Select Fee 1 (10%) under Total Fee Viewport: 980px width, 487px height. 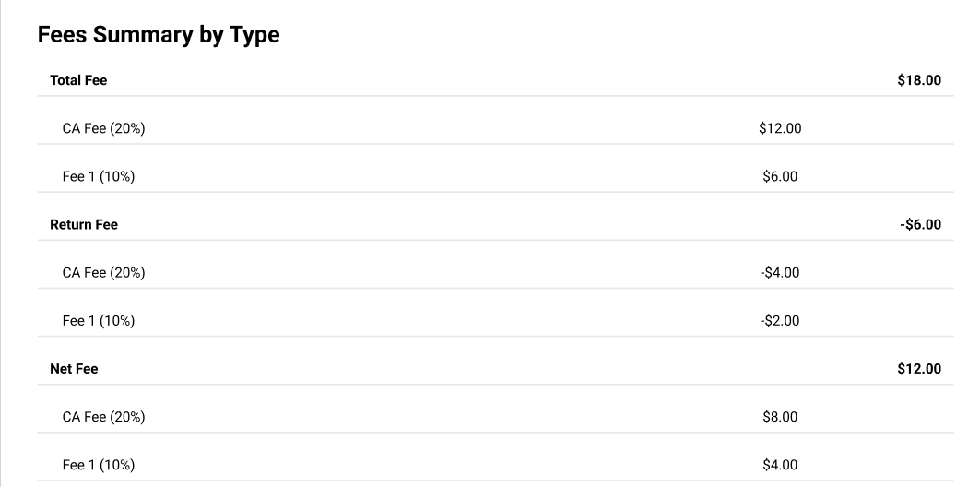point(98,176)
